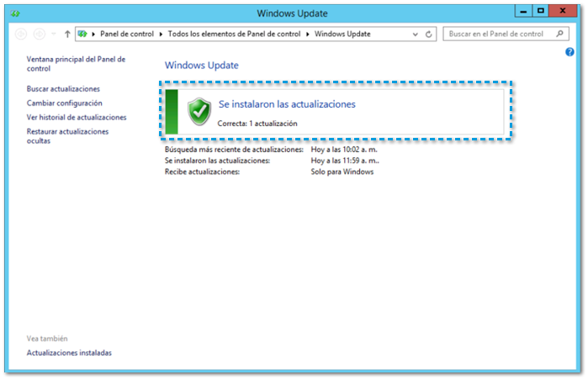This screenshot has height=380, width=588.
Task: Click 'Hoy a las 10:02 a. m.' value
Action: [x=344, y=150]
